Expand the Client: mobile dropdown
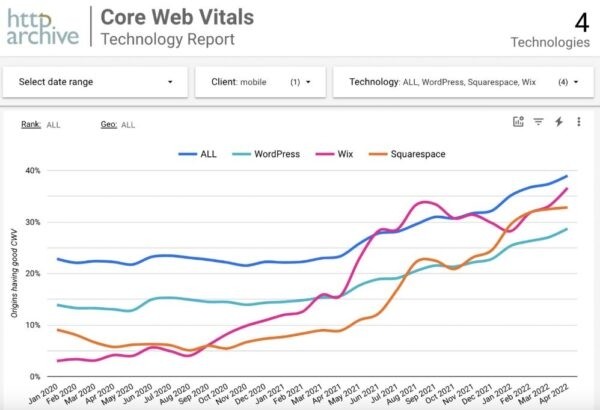Screen dimensions: 600x410 click(x=261, y=81)
